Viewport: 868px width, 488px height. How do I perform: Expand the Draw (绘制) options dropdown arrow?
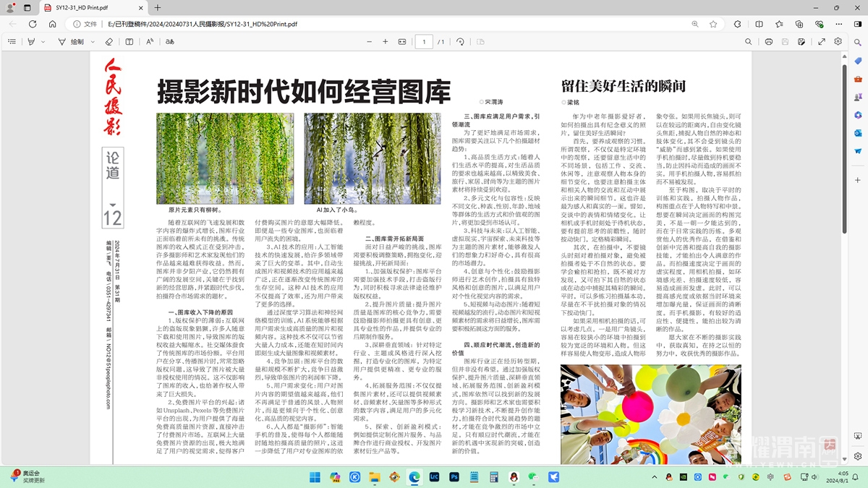point(92,42)
